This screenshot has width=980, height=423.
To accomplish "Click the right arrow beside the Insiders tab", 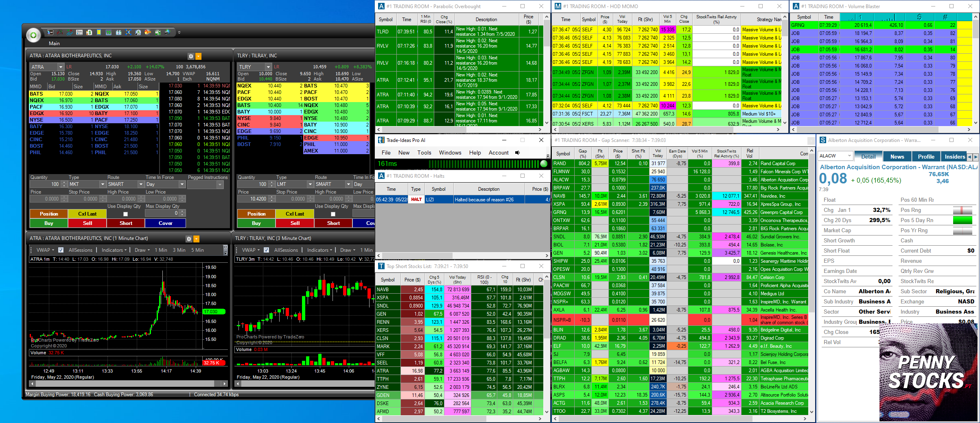I will pyautogui.click(x=976, y=157).
